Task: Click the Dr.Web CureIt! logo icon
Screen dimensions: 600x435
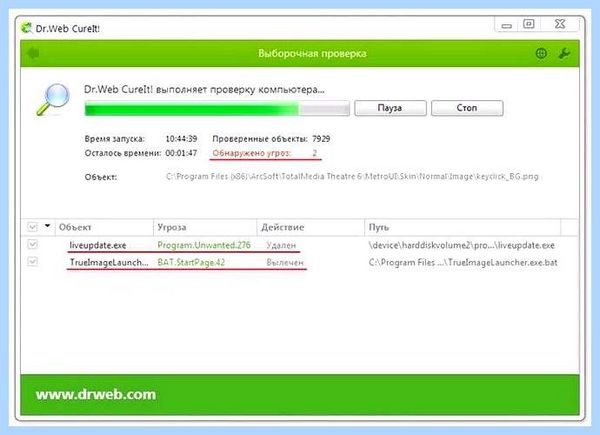Action: (26, 28)
